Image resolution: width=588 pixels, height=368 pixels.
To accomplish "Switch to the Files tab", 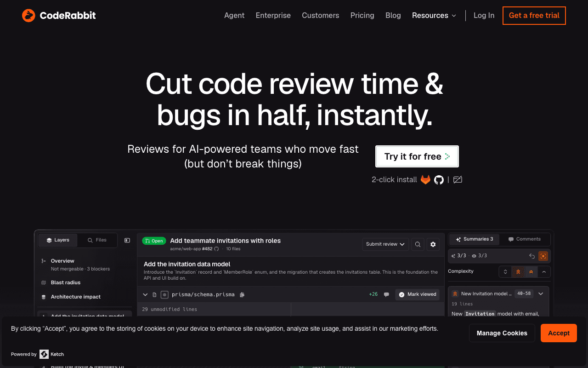I will (97, 240).
